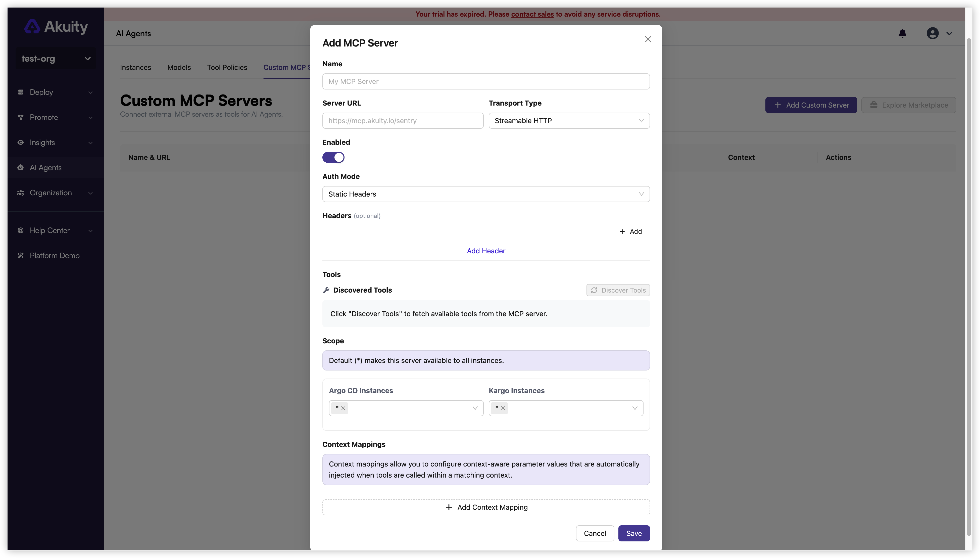Click the Akuity logo icon
980x558 pixels.
(32, 27)
